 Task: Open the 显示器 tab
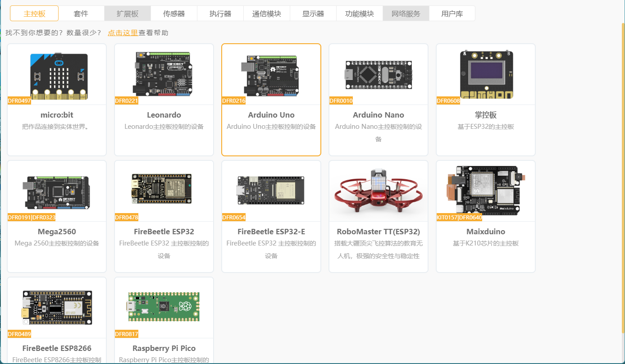click(313, 14)
